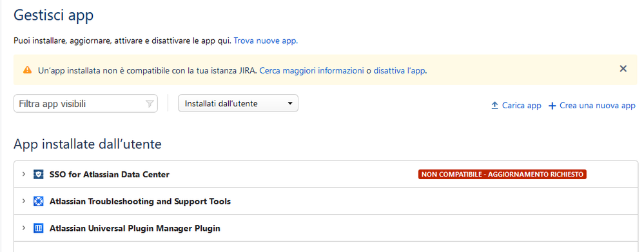Expand the Atlassian Troubleshooting and Support Tools row
This screenshot has height=252, width=644.
point(24,201)
